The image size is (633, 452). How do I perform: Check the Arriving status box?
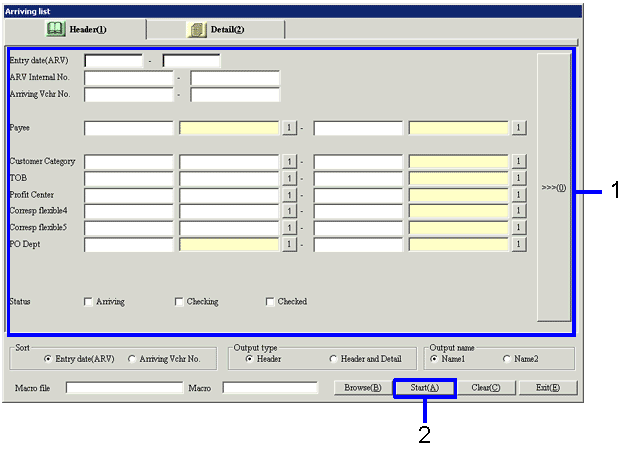88,302
